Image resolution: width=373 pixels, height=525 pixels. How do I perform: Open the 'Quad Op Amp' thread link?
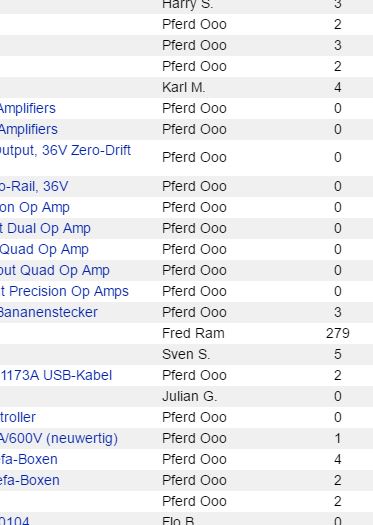click(x=44, y=249)
